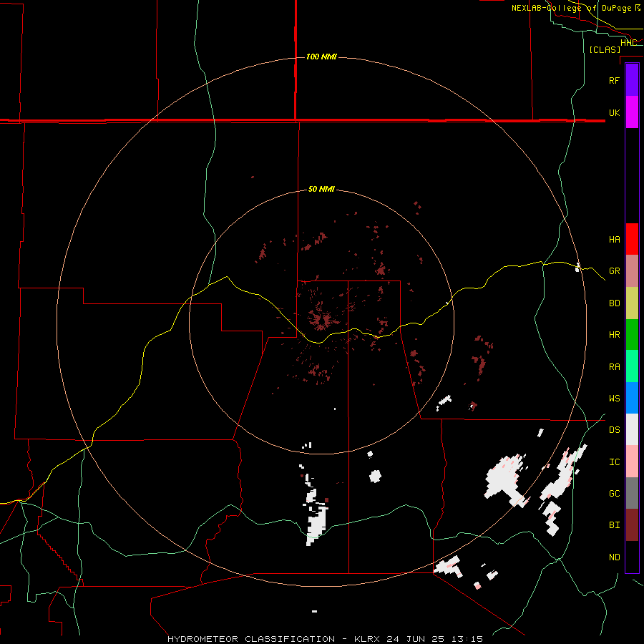
Task: Select the blue WS legend swatch
Action: pyautogui.click(x=632, y=398)
